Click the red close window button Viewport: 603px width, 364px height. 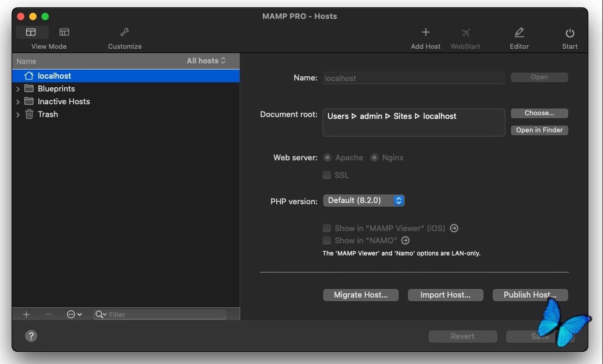pyautogui.click(x=21, y=16)
